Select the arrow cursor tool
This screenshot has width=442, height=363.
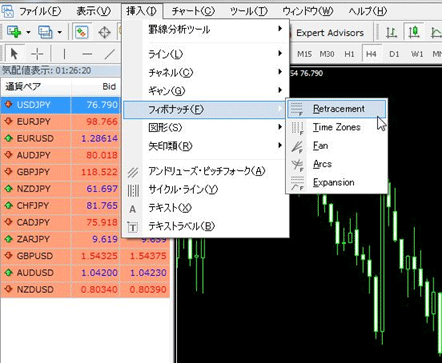pyautogui.click(x=14, y=53)
